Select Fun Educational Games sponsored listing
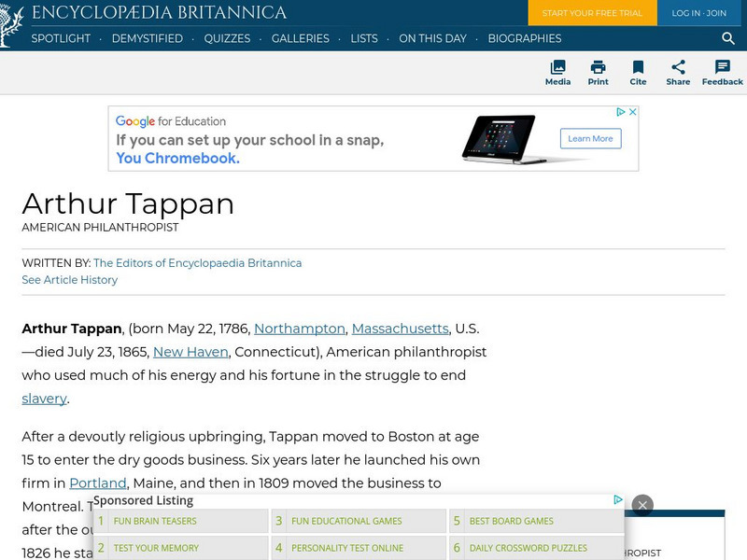This screenshot has width=747, height=560. click(359, 521)
